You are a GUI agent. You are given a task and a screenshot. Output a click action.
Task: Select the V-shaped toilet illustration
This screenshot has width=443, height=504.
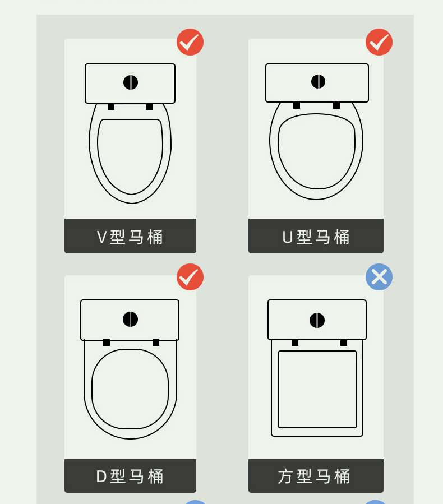[130, 133]
